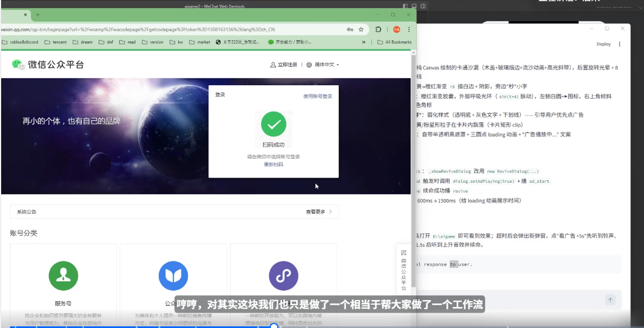Bookmark this page with the star icon
This screenshot has width=644, height=328.
(361, 30)
